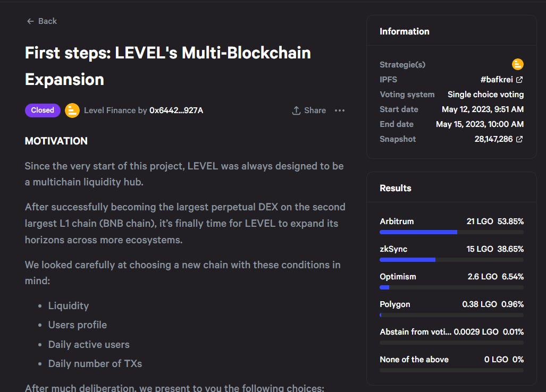Click the Closed status badge

pos(43,110)
